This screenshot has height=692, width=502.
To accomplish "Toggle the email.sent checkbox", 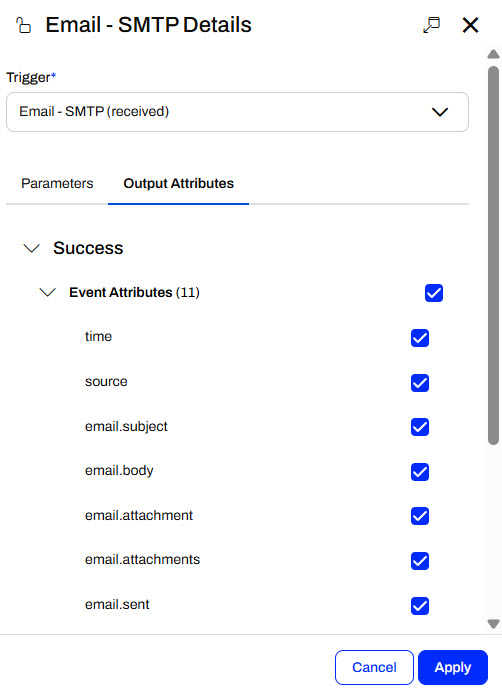I will [x=419, y=606].
